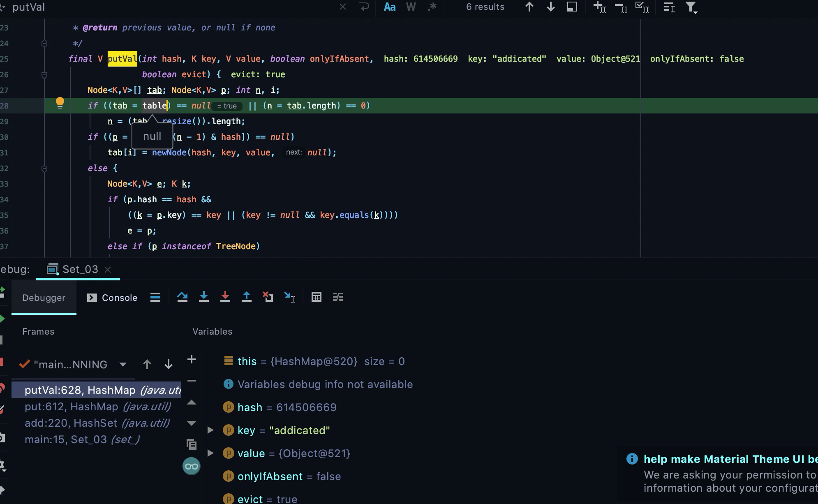The height and width of the screenshot is (504, 818).
Task: Click the Step Over button
Action: (x=183, y=297)
